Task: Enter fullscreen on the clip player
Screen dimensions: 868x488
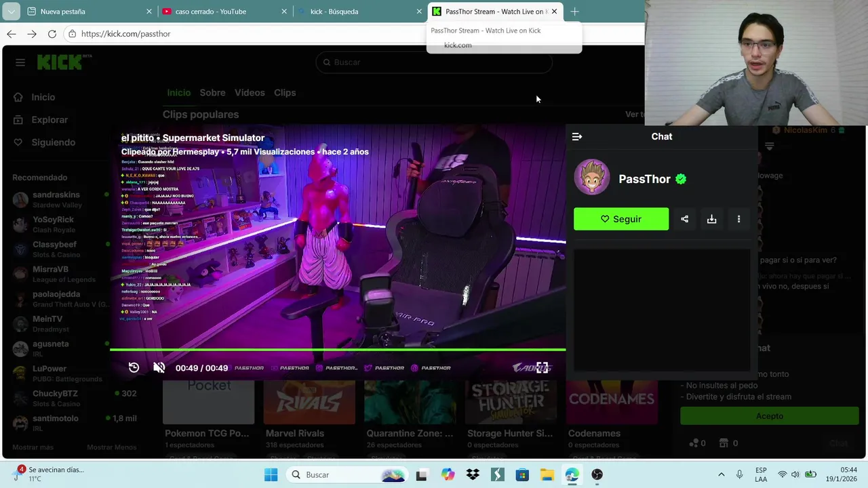Action: pos(542,367)
